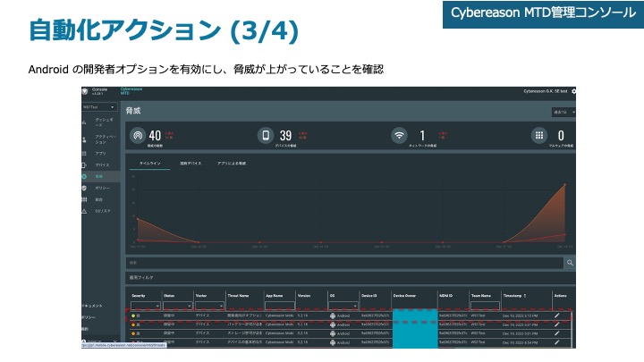644x362 pixels.
Task: Open the OS column filter dropdown
Action: [343, 306]
